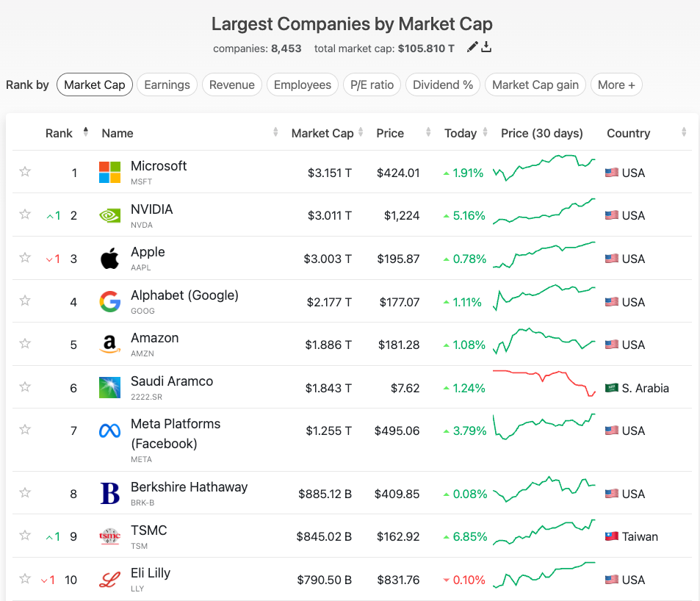Rank companies by P/E ratio
The height and width of the screenshot is (601, 700).
(x=372, y=84)
